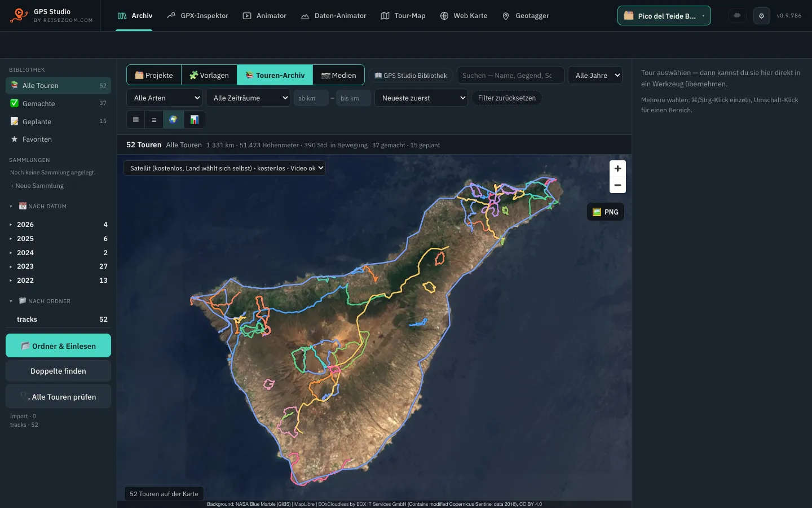Create Neue Sammlung link
This screenshot has width=812, height=508.
(37, 186)
